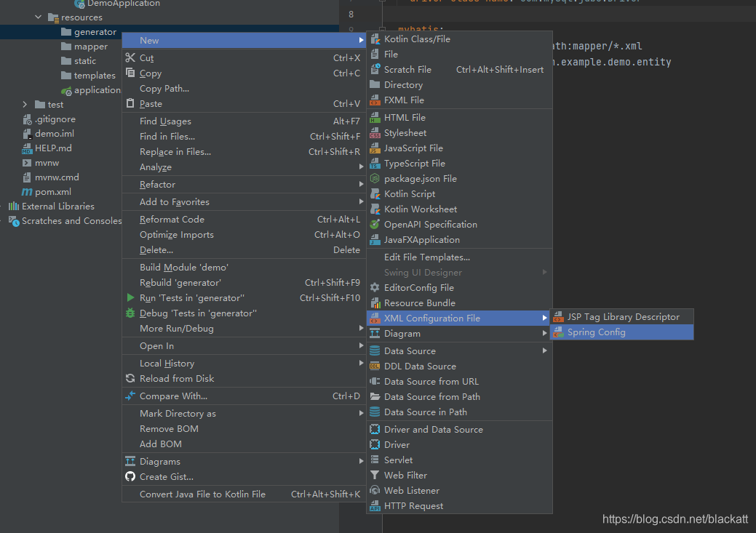Click the TypeScript File icon

375,164
